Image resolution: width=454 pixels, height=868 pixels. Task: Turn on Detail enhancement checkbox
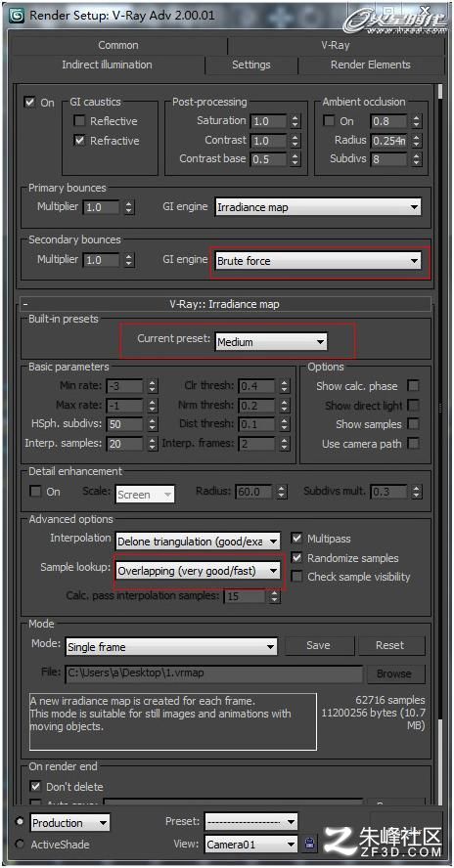[36, 492]
